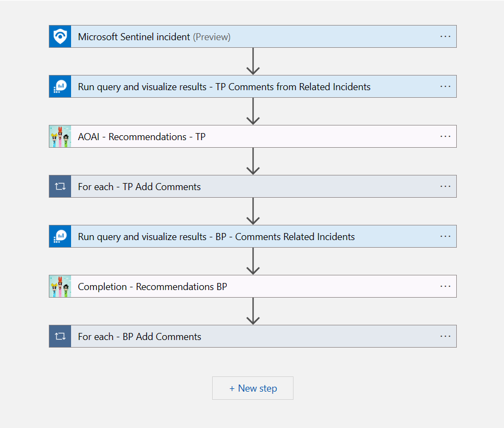This screenshot has width=504, height=428.
Task: Click the Completion Recommendations BP connector icon
Action: pos(60,286)
